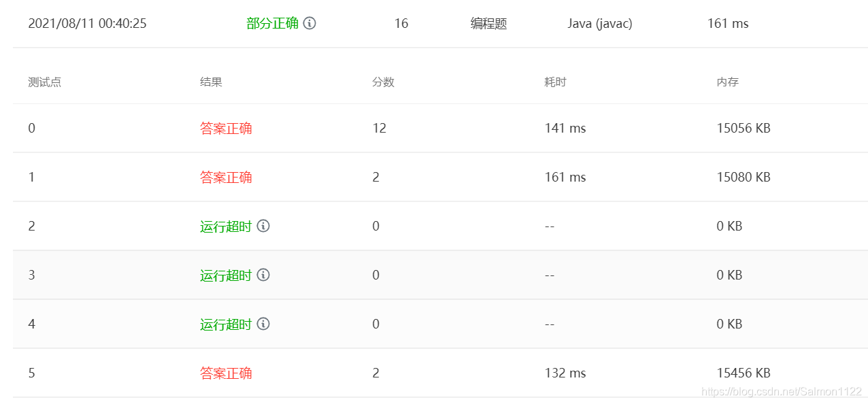Image resolution: width=868 pixels, height=404 pixels.
Task: Click the total score 16
Action: click(401, 23)
